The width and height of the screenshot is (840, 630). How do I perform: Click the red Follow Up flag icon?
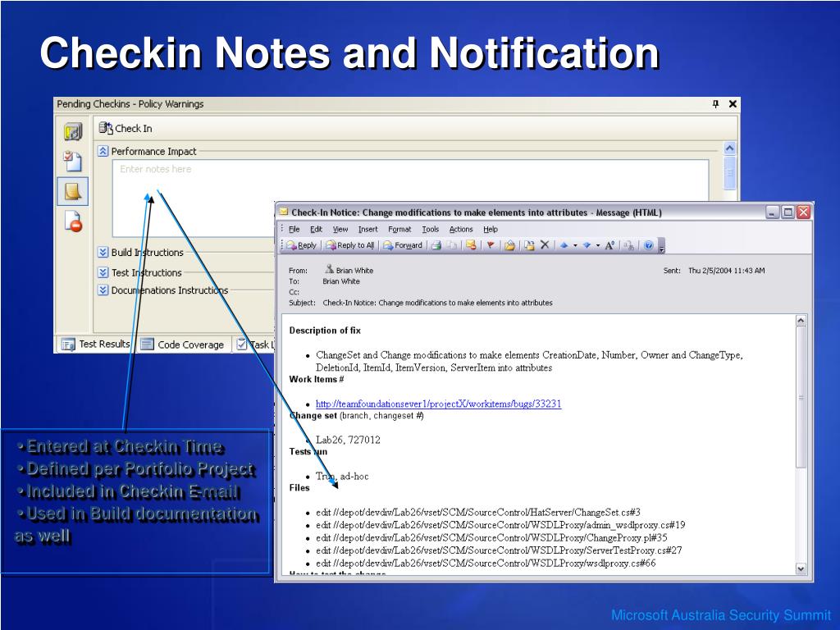(x=491, y=245)
